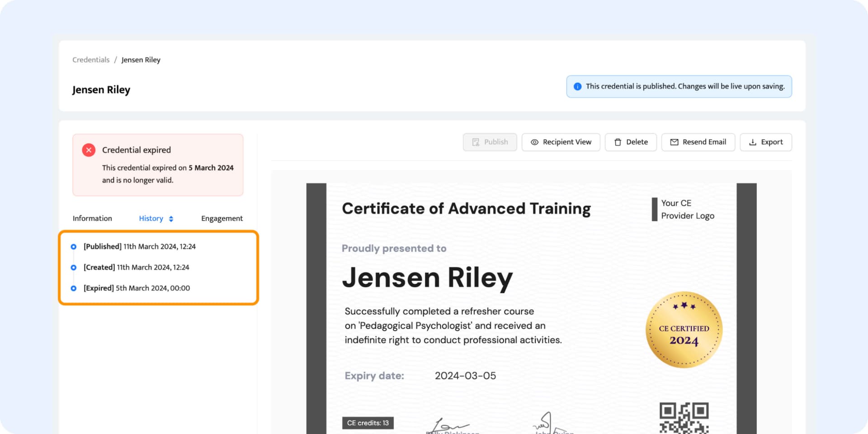Click the QR code on certificate

point(684,418)
